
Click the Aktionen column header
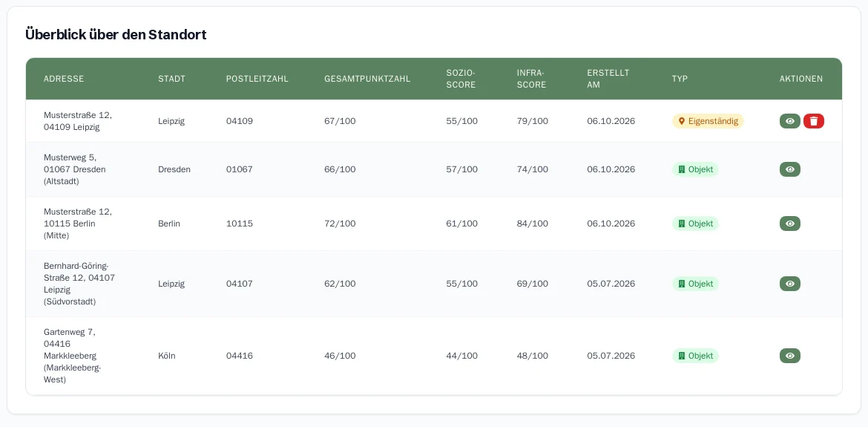tap(801, 79)
